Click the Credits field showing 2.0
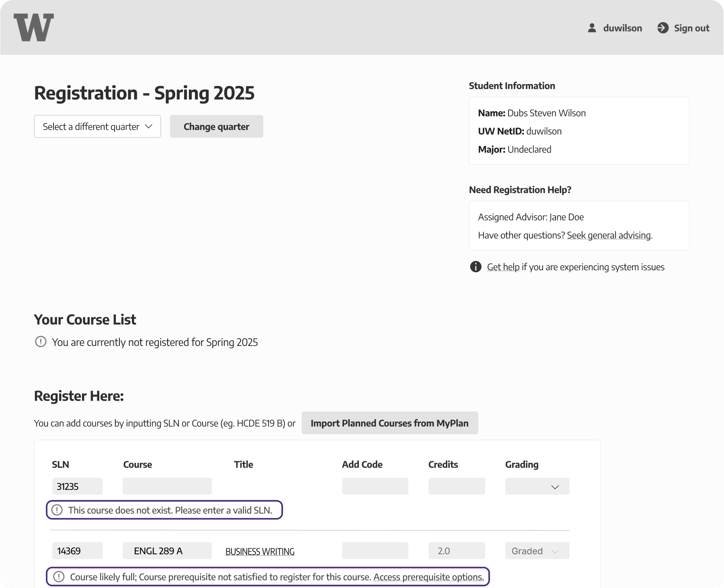The width and height of the screenshot is (724, 588). pyautogui.click(x=457, y=551)
